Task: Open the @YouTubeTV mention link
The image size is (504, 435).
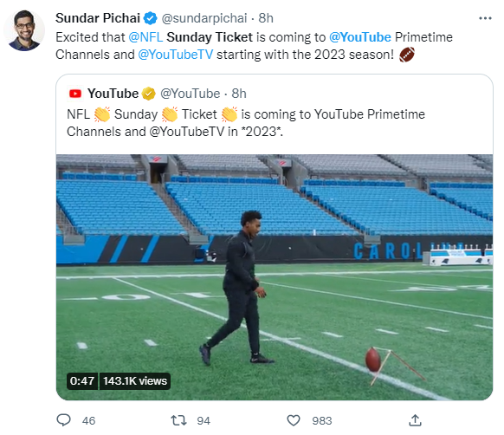Action: tap(176, 55)
